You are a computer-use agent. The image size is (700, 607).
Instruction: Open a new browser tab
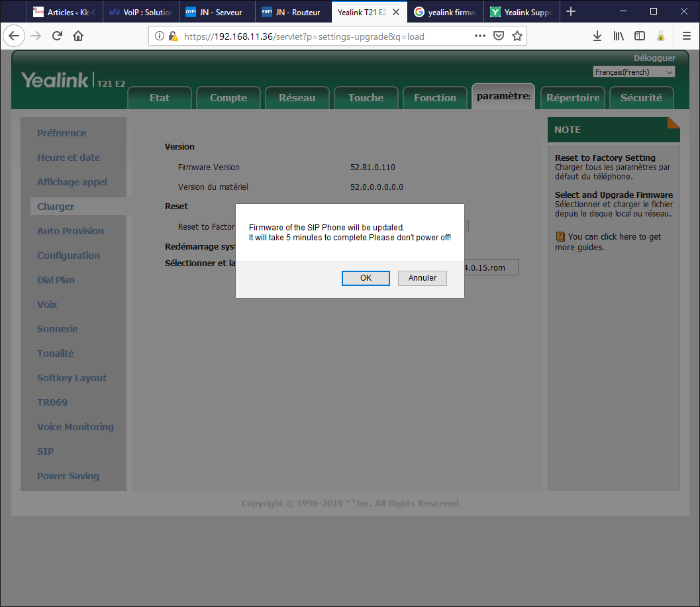(x=571, y=11)
